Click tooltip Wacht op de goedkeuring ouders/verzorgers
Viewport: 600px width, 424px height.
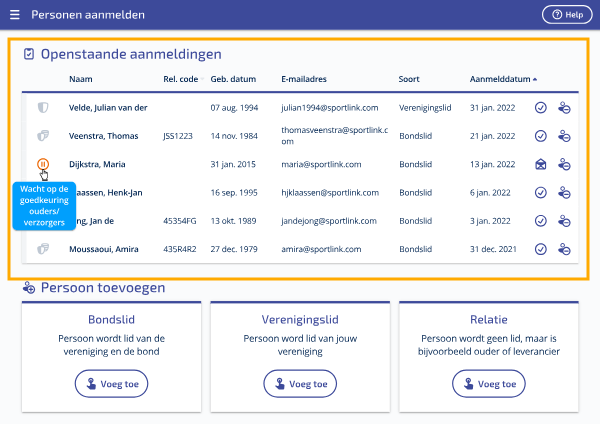coord(44,205)
